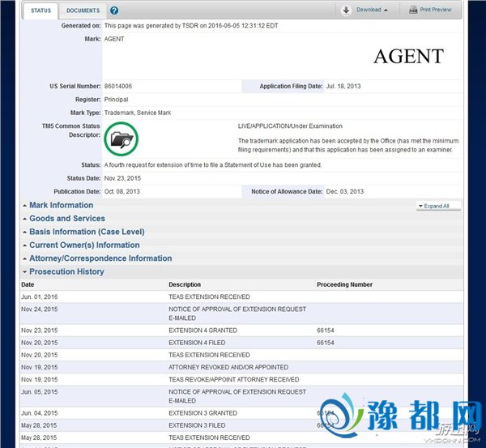This screenshot has width=486, height=448.
Task: Click the Date column header
Action: point(28,284)
